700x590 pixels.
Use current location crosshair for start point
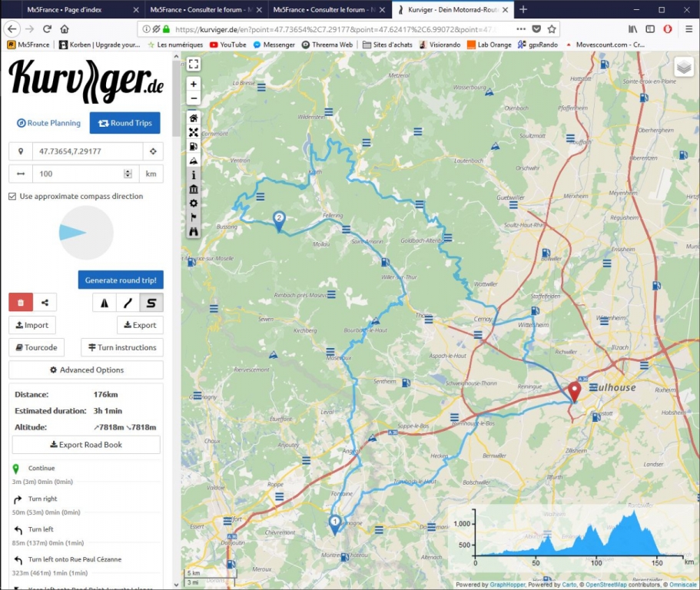point(153,151)
